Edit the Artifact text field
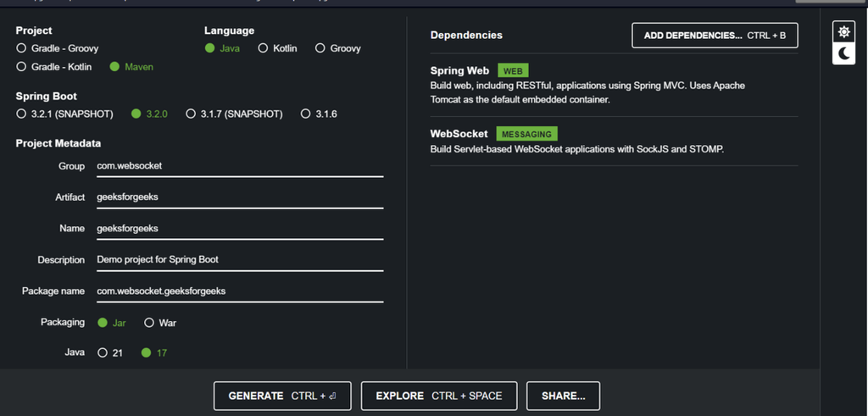 [x=239, y=197]
